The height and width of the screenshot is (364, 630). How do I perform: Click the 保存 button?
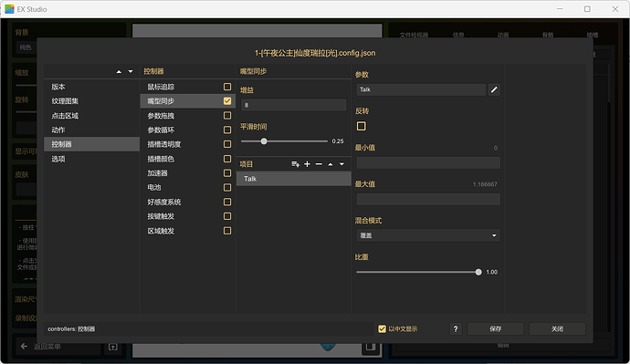point(496,329)
